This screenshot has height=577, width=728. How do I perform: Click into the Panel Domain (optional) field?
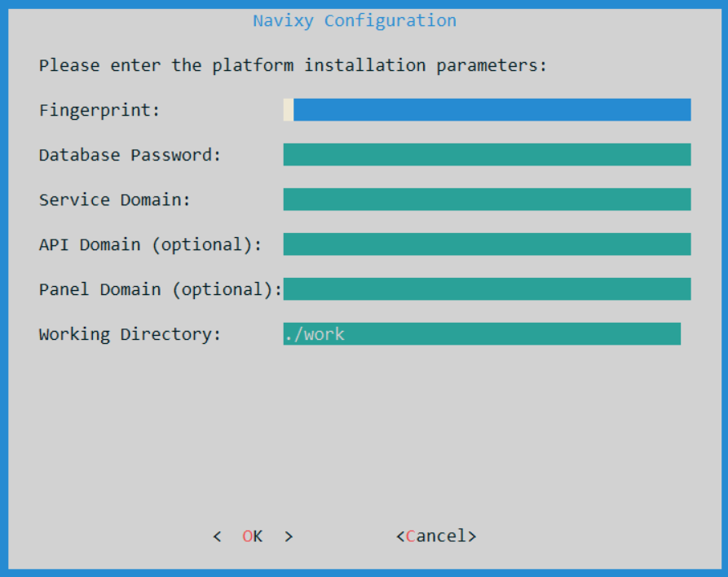point(487,288)
